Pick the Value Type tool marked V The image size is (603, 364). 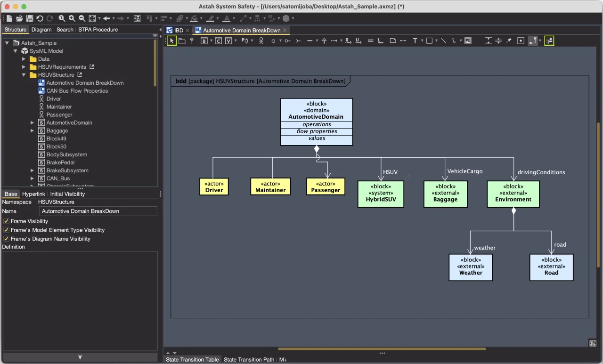tap(228, 41)
